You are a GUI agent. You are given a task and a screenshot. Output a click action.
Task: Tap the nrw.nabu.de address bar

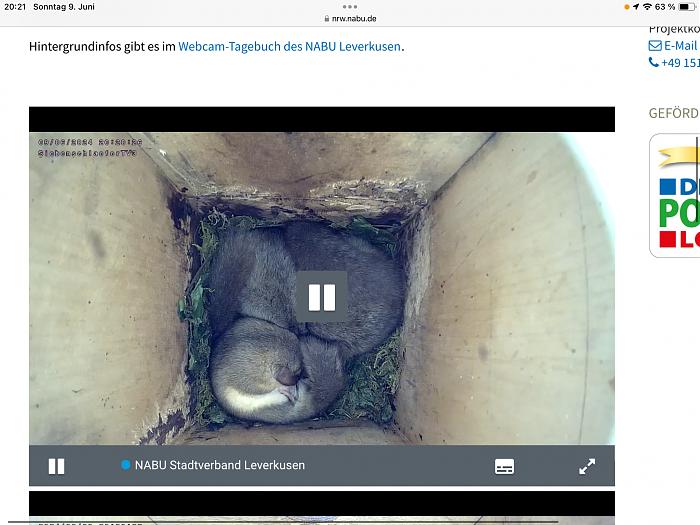point(350,19)
